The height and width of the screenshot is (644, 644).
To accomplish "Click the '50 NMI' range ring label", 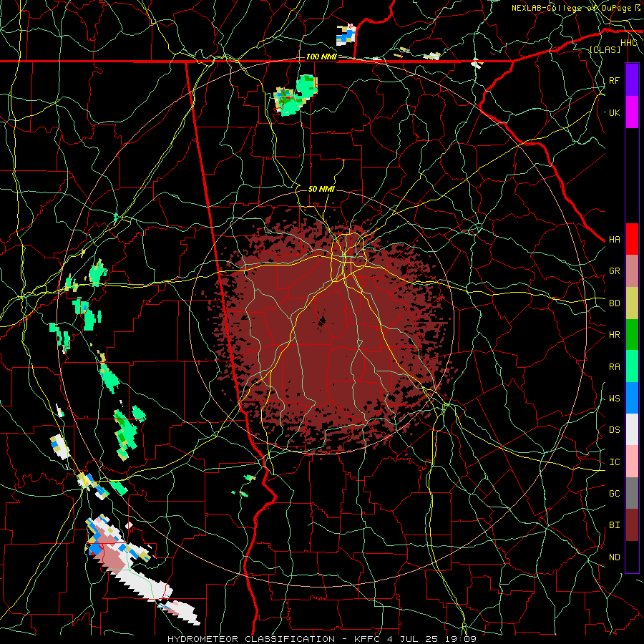I will pos(321,190).
